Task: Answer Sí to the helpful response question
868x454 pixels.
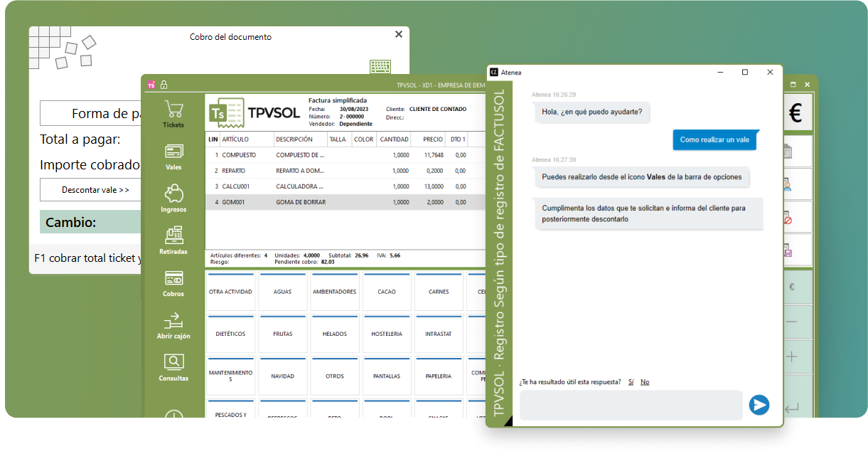Action: pyautogui.click(x=631, y=382)
